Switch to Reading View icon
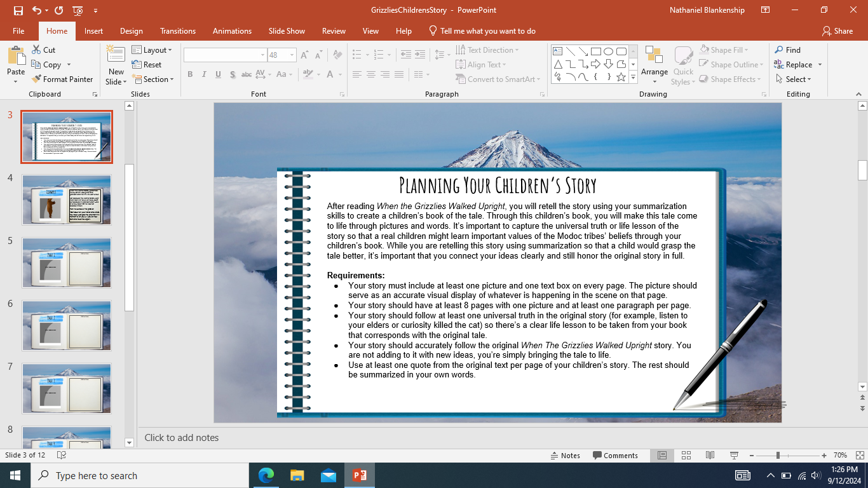The image size is (868, 488). coord(710,455)
